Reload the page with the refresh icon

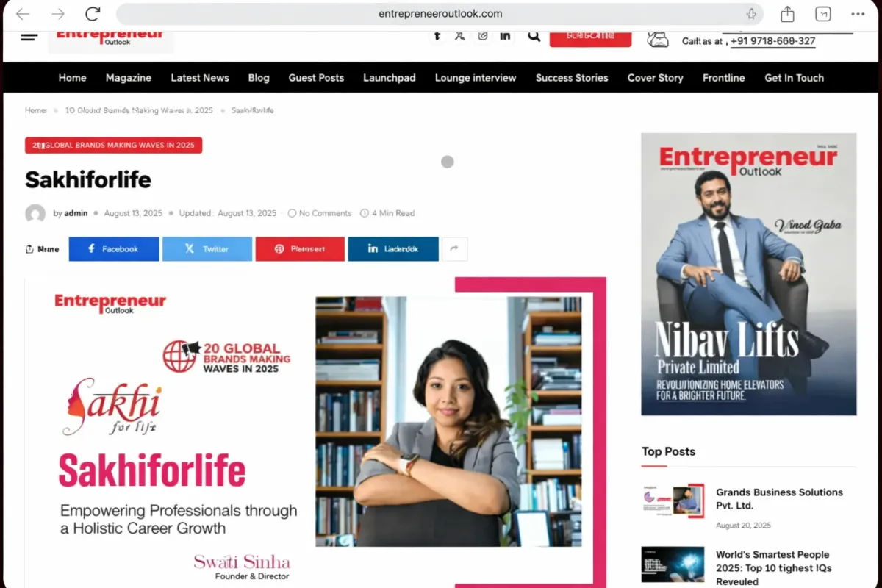93,14
